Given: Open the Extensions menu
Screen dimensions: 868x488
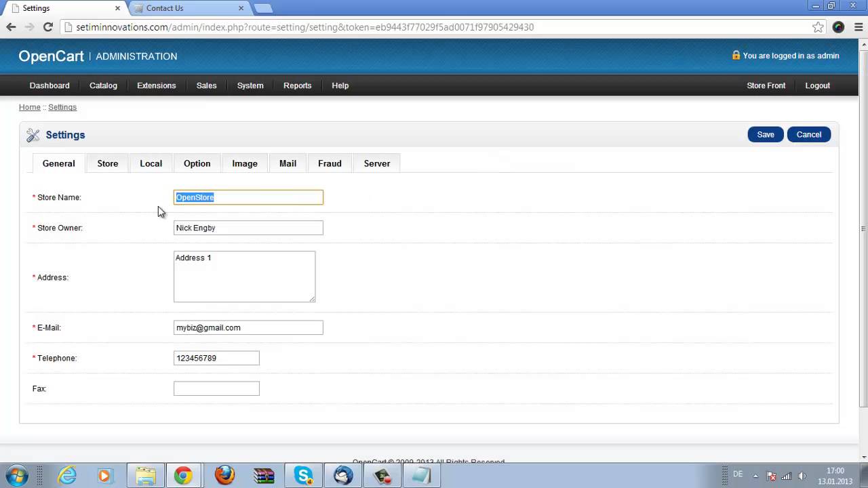Looking at the screenshot, I should pyautogui.click(x=156, y=85).
